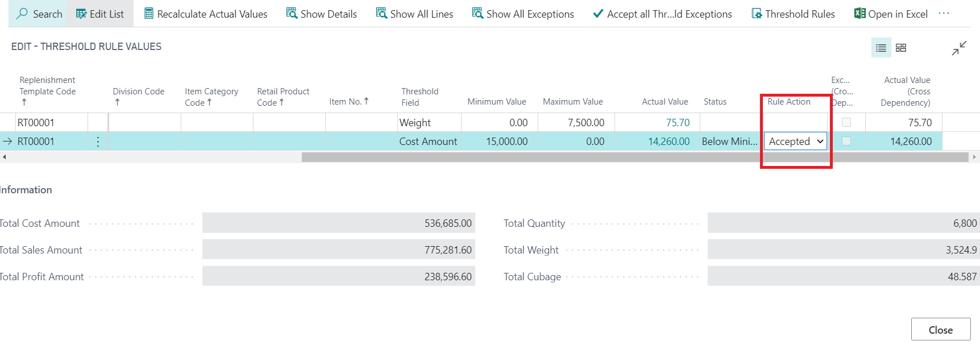The width and height of the screenshot is (980, 349).
Task: Open the 14,260.00 Actual Value link
Action: pos(668,142)
